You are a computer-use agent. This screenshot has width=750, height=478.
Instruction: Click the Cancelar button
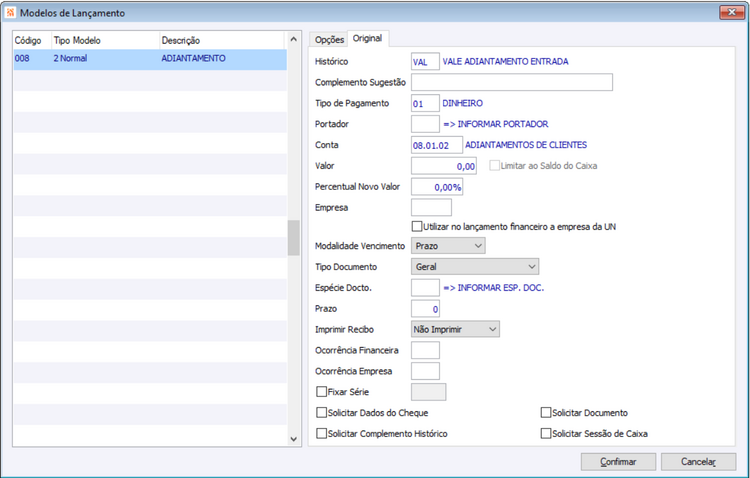tap(698, 462)
